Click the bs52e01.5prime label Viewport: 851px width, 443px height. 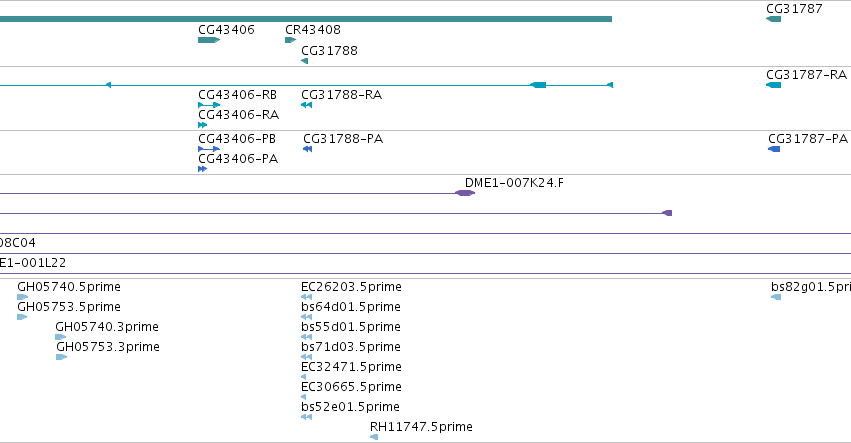(x=351, y=407)
